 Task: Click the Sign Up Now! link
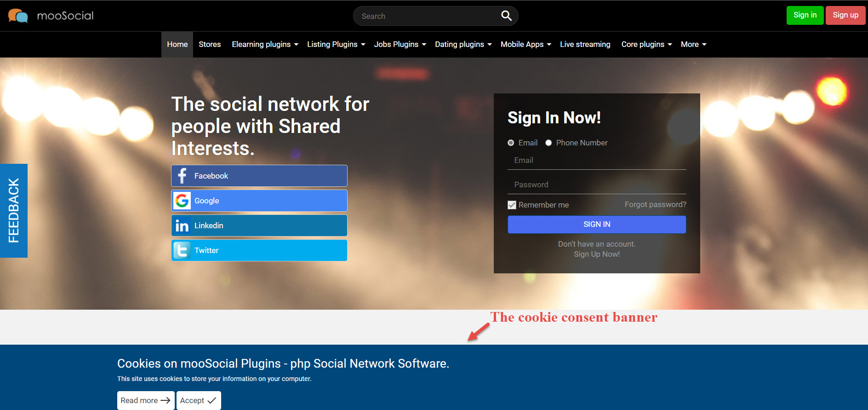click(597, 254)
